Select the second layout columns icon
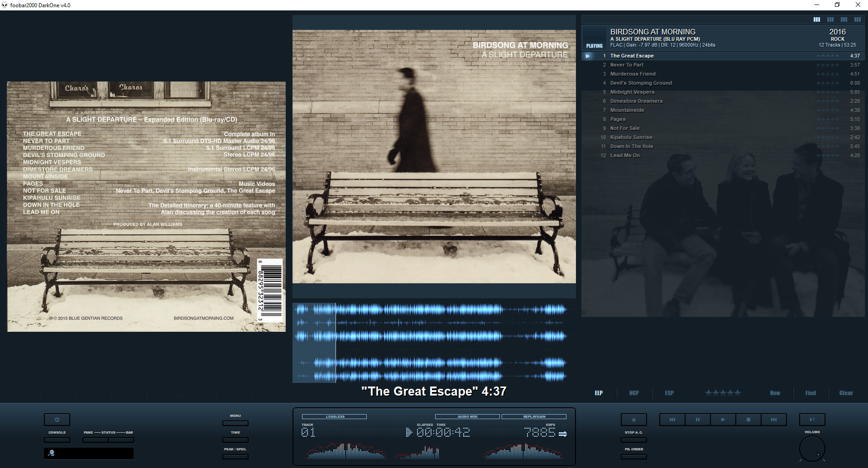Screen dimensions: 868x468 (x=830, y=19)
